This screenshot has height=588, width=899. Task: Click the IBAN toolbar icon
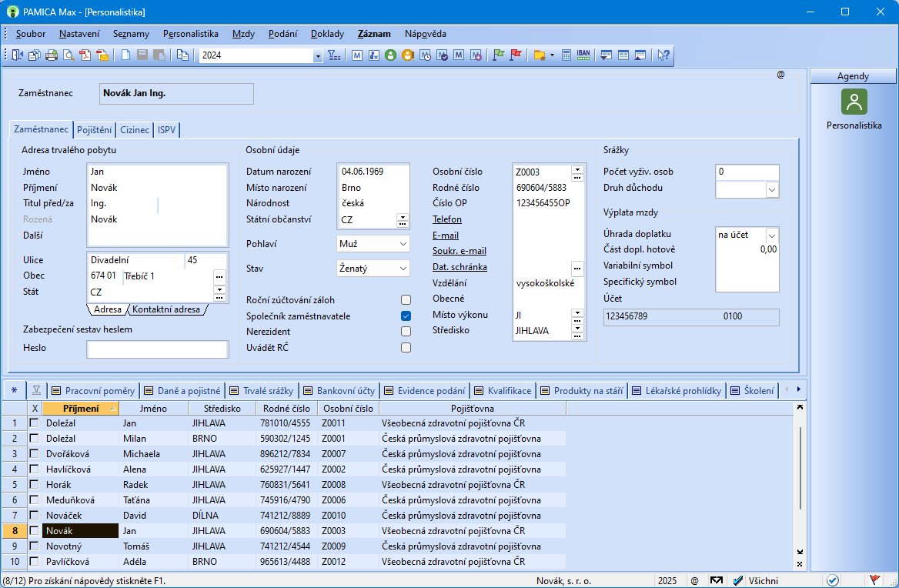point(583,55)
